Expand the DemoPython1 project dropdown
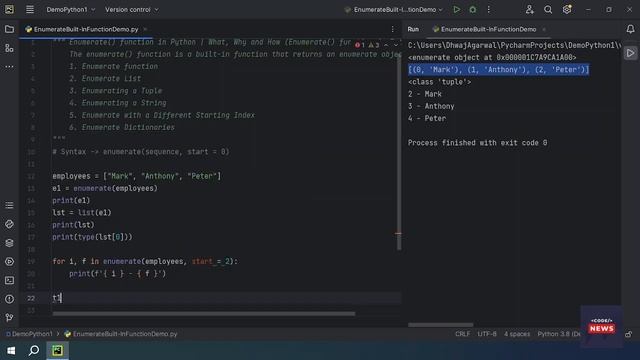 pos(71,9)
